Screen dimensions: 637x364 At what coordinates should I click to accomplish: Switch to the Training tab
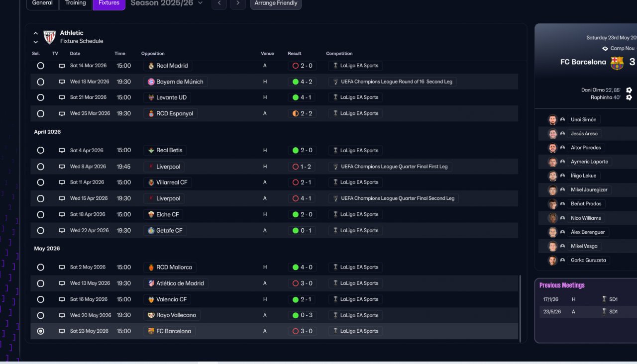(x=76, y=3)
